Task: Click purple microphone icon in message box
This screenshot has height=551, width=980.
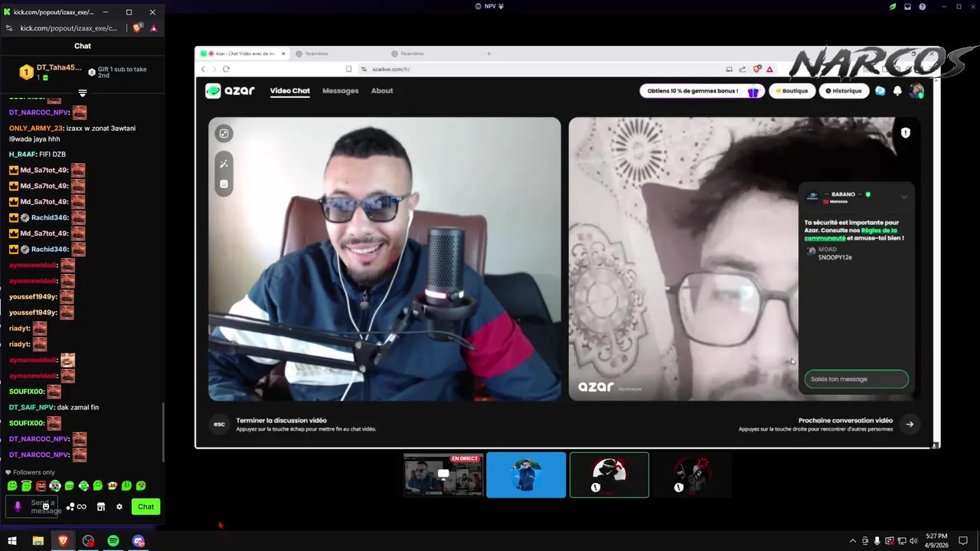Action: coord(18,507)
